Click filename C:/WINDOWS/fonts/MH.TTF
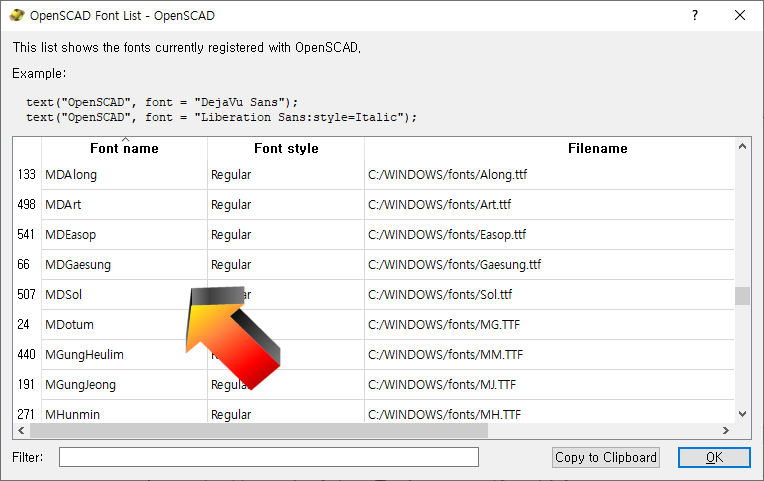764x481 pixels. [x=444, y=414]
